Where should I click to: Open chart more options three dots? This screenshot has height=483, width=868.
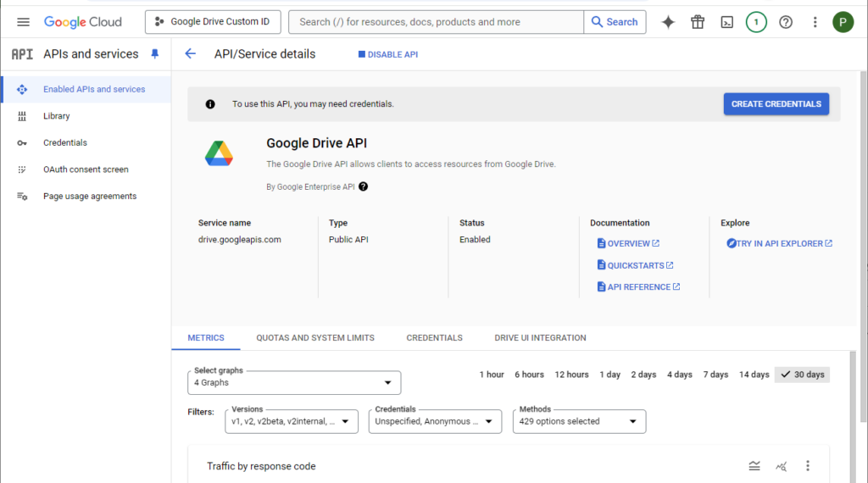(808, 466)
